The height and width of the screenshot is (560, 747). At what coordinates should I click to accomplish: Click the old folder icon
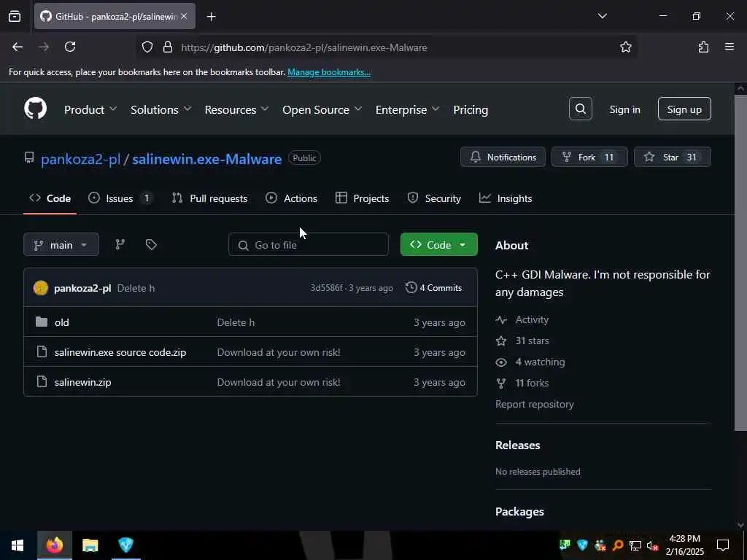(x=42, y=322)
